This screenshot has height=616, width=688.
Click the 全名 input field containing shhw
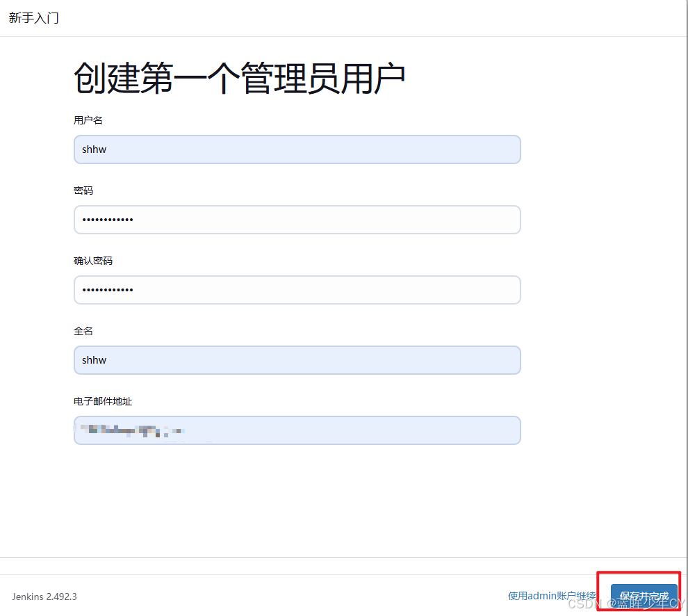click(297, 360)
